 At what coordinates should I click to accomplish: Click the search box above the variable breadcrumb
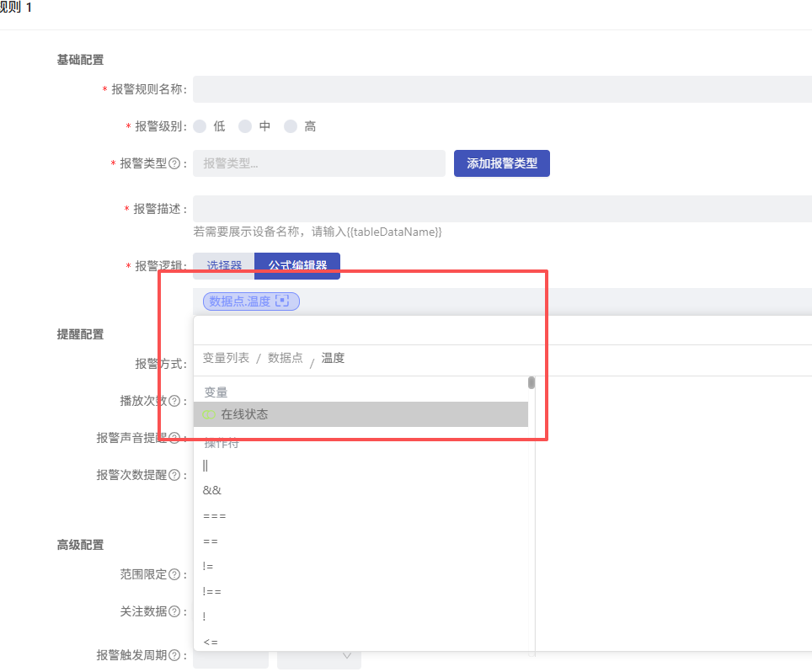(x=502, y=331)
